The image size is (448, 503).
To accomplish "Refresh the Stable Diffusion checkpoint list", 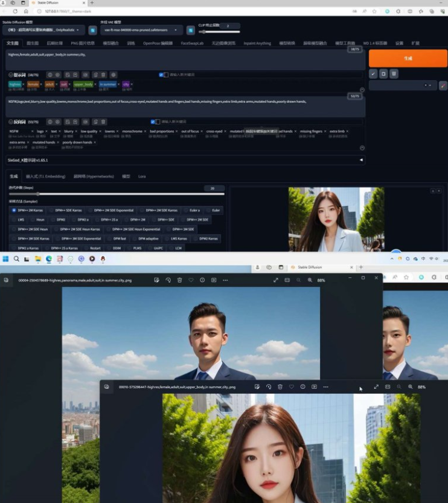I will (92, 30).
